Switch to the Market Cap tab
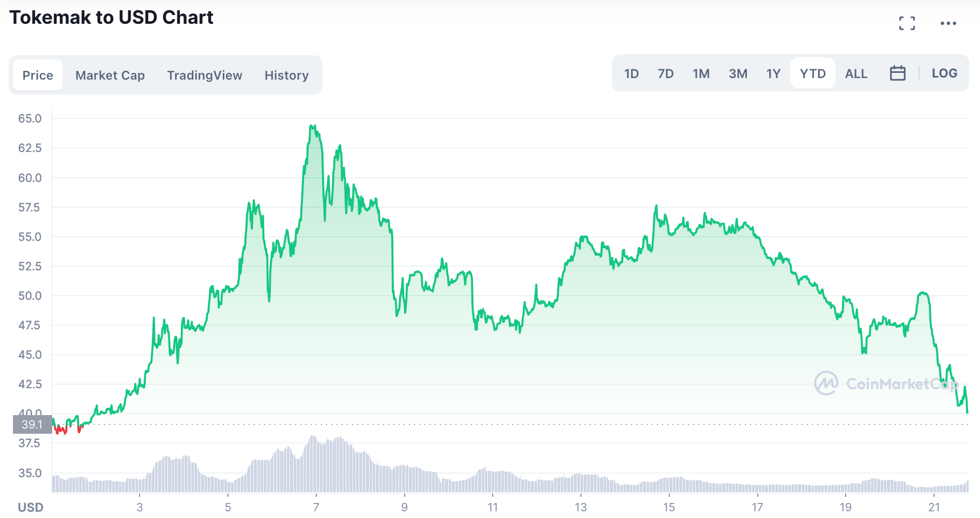 pos(110,75)
